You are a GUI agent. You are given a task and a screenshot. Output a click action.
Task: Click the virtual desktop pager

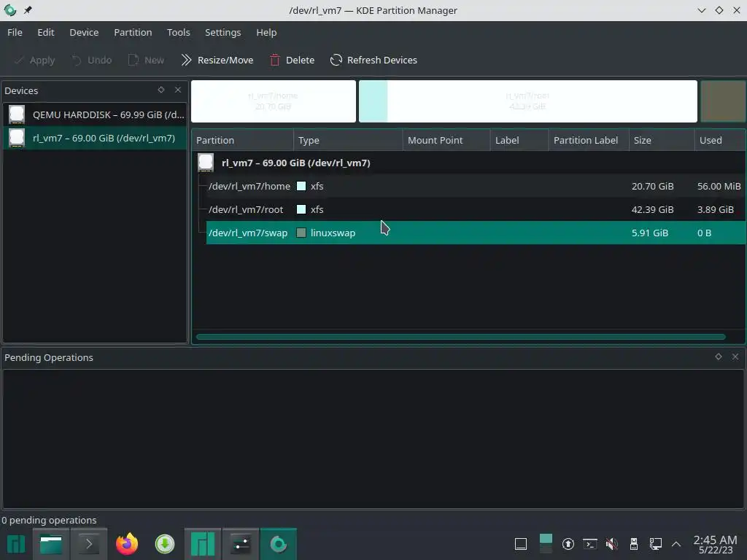546,544
